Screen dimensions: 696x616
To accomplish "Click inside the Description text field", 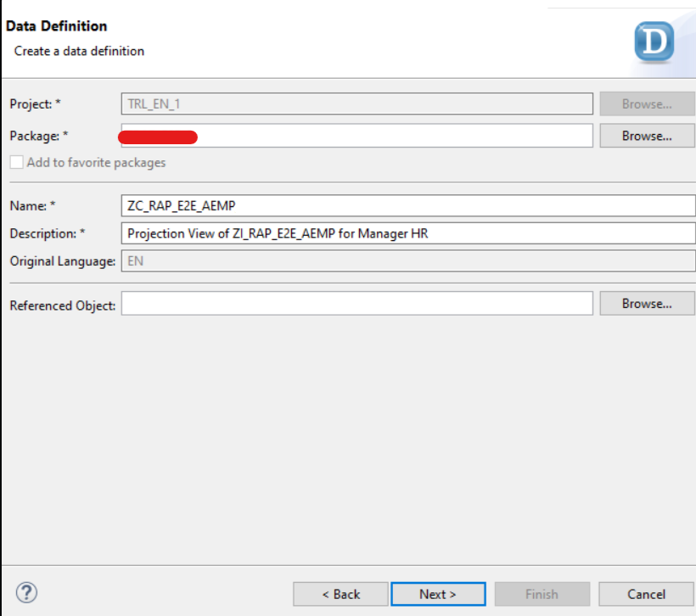I will tap(407, 233).
